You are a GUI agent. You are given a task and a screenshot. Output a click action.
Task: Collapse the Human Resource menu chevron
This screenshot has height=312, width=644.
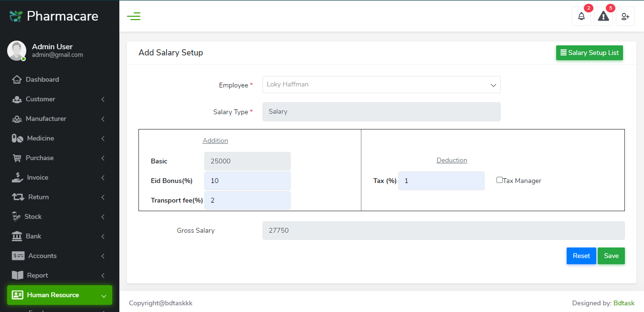104,295
